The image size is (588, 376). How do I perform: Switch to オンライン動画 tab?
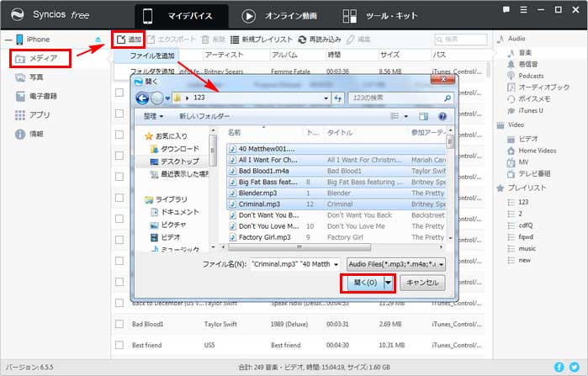pyautogui.click(x=279, y=16)
